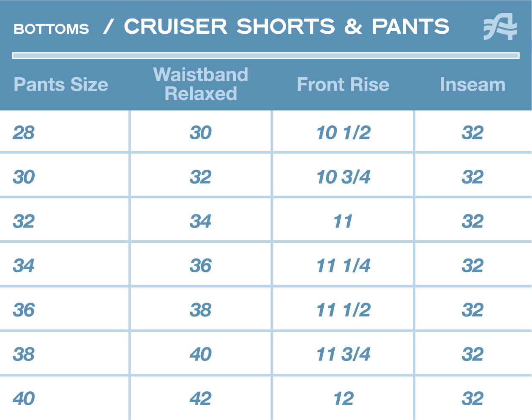
Task: Click waistband relaxed value 34
Action: 201,221
